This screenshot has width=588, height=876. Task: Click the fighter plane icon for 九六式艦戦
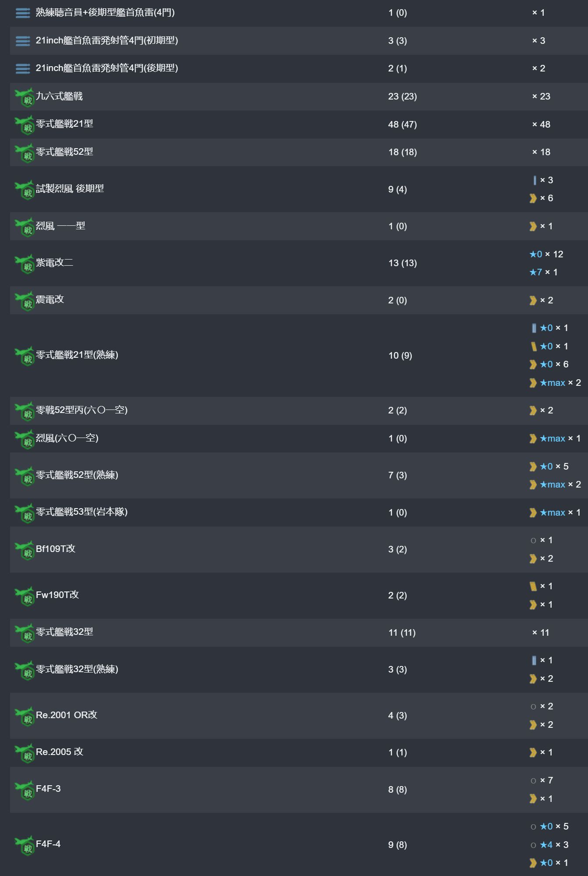[x=25, y=97]
